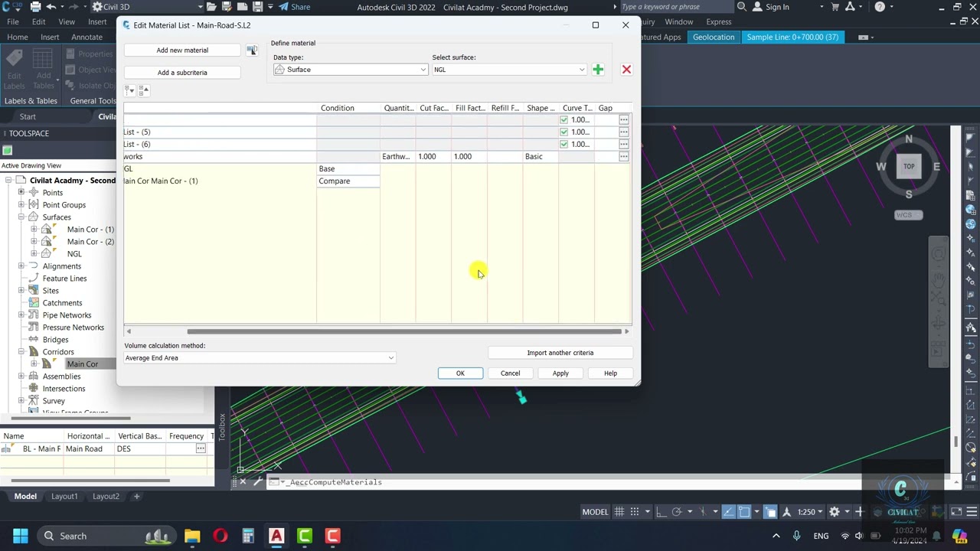The width and height of the screenshot is (980, 551).
Task: Expand the Pipe Networks tree node
Action: click(x=21, y=315)
